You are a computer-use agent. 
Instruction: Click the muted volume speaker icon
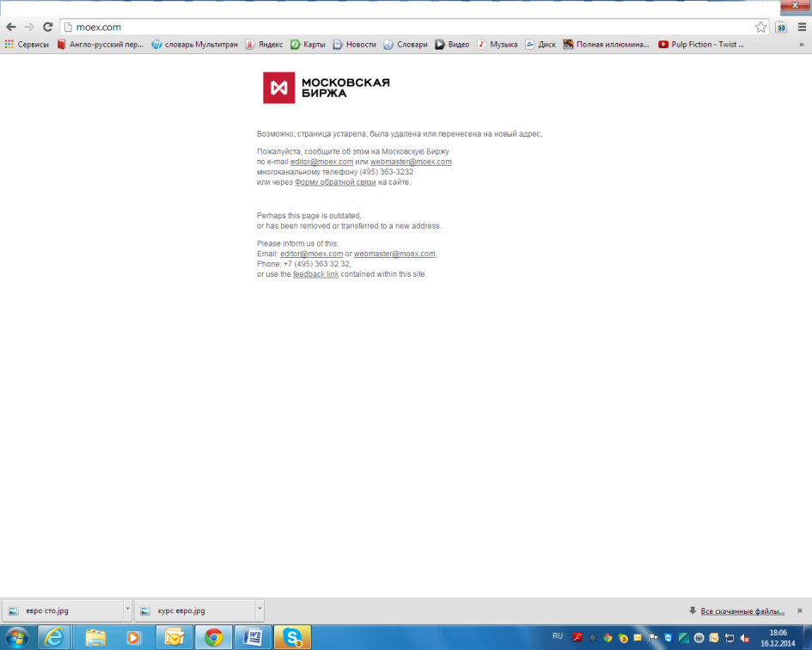(x=745, y=638)
